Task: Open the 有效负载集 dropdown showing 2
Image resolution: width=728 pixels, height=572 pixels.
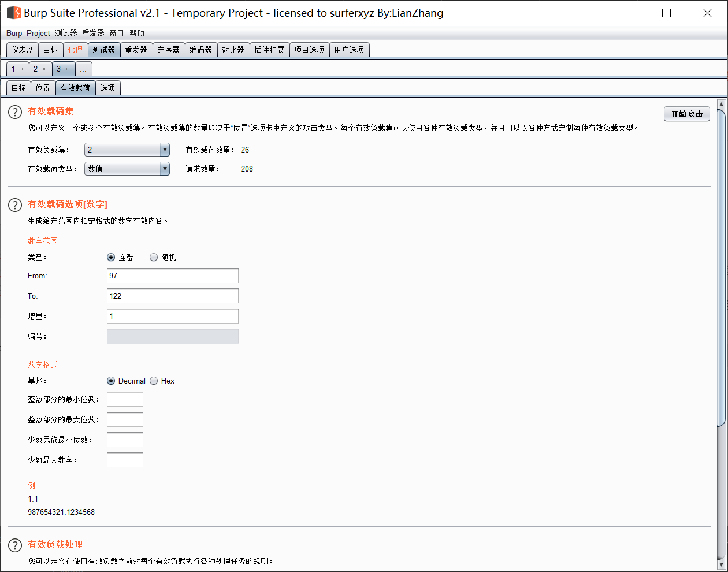Action: pyautogui.click(x=127, y=150)
